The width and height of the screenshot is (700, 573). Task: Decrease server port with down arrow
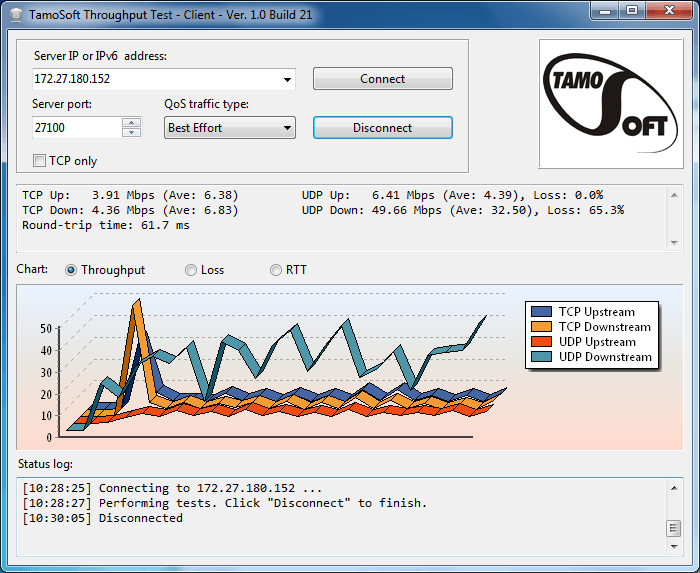(x=131, y=133)
